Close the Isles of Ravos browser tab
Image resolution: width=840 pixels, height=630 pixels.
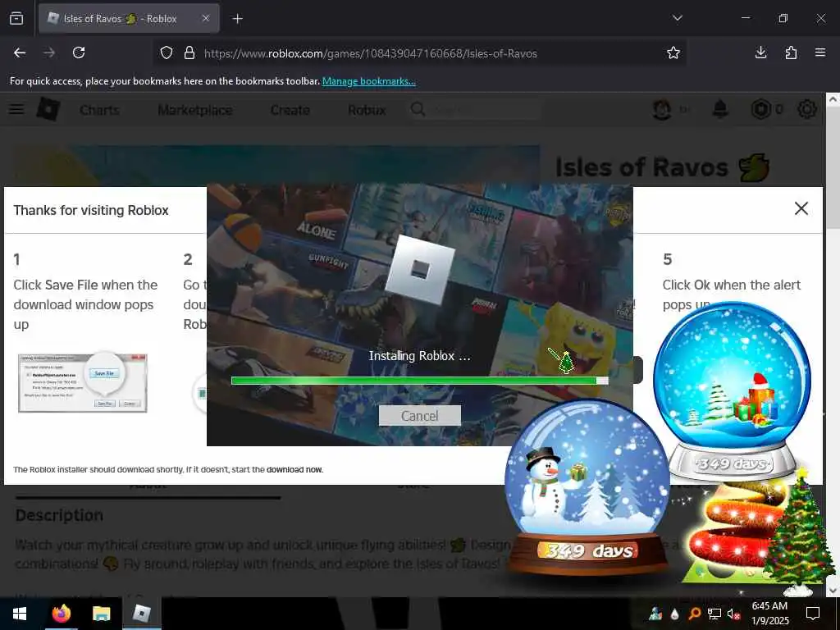click(206, 18)
